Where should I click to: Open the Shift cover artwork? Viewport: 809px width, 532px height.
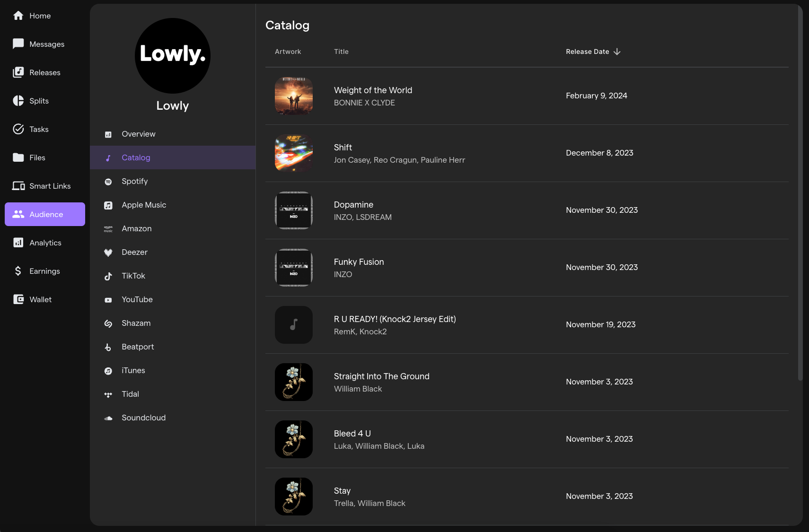pos(294,153)
